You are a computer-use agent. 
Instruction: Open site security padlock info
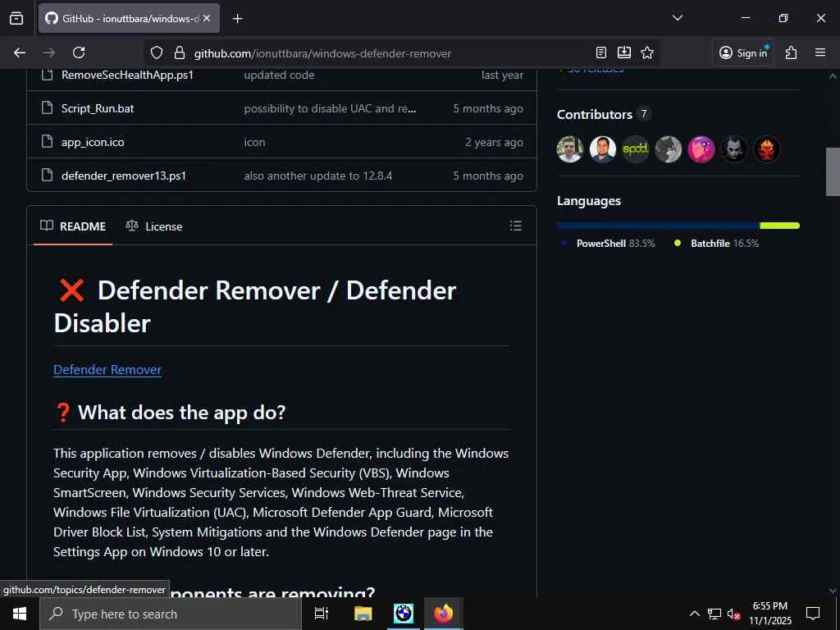click(180, 52)
